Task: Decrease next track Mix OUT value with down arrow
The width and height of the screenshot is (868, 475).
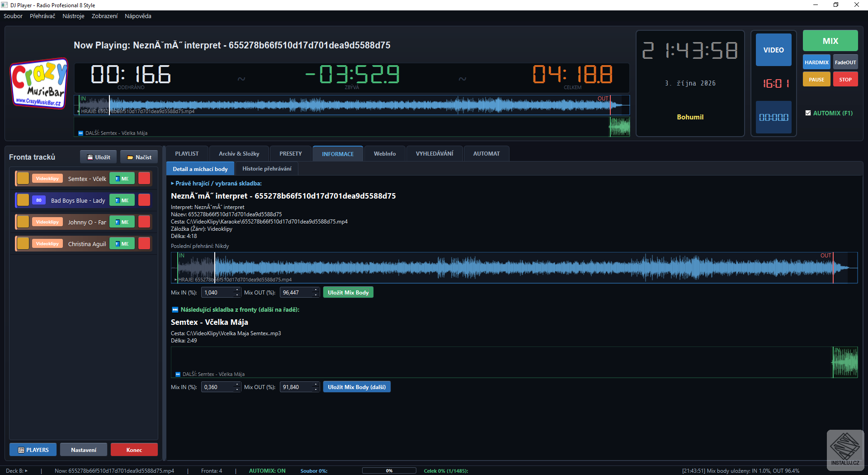Action: 316,389
